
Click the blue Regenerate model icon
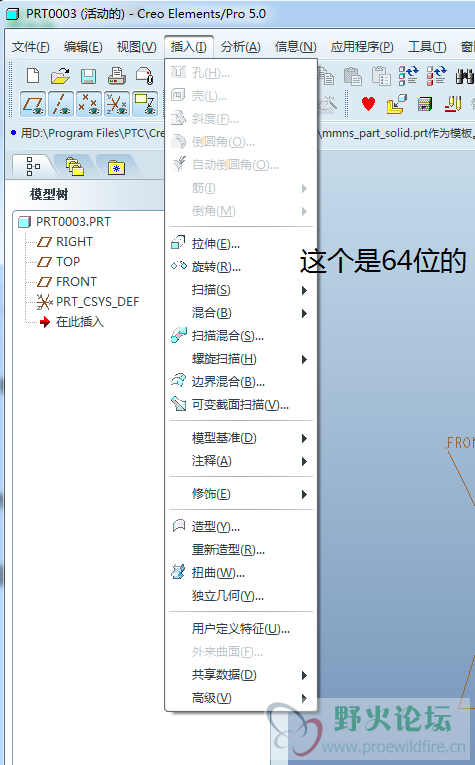(x=408, y=76)
